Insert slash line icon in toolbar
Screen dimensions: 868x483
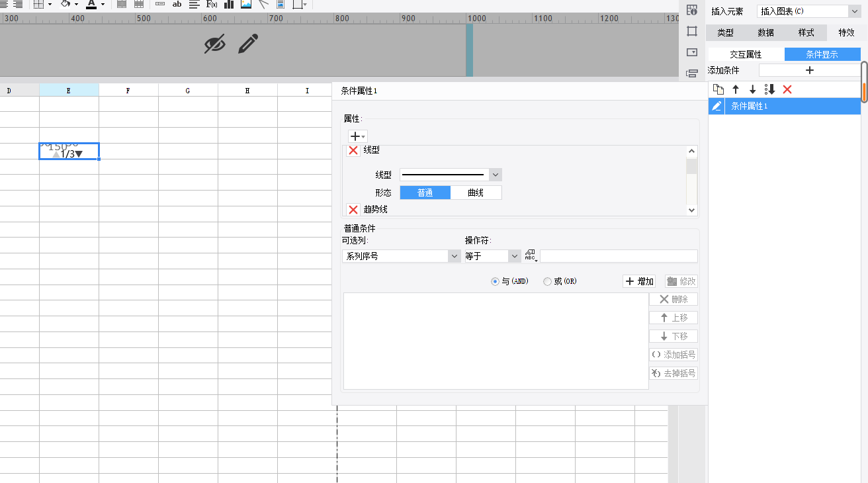click(x=263, y=4)
